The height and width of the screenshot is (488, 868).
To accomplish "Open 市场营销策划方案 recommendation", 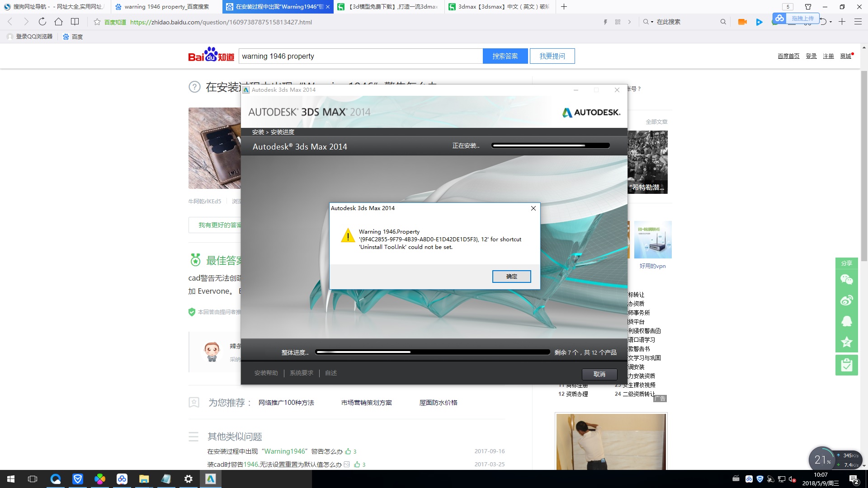I will click(x=367, y=403).
